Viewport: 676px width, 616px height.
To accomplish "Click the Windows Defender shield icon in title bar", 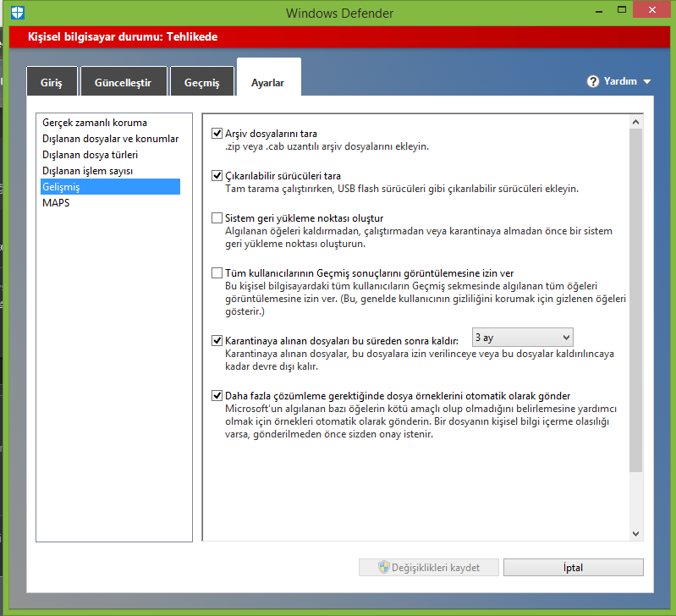I will click(x=17, y=13).
